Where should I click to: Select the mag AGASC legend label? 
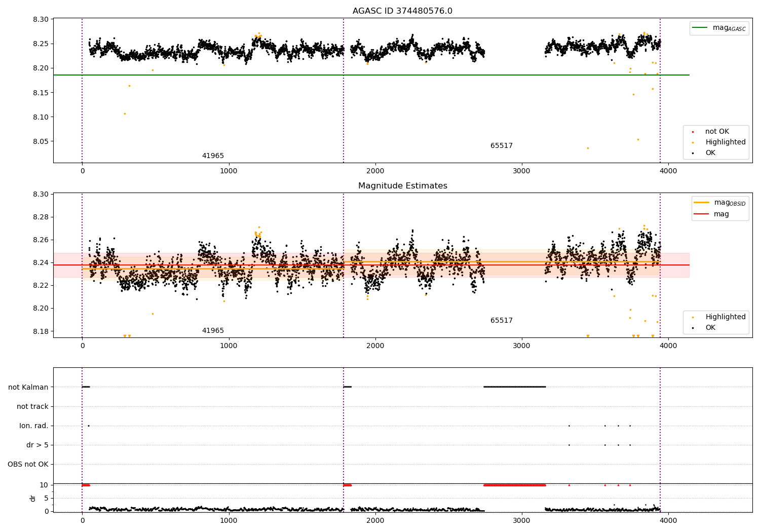coord(729,28)
